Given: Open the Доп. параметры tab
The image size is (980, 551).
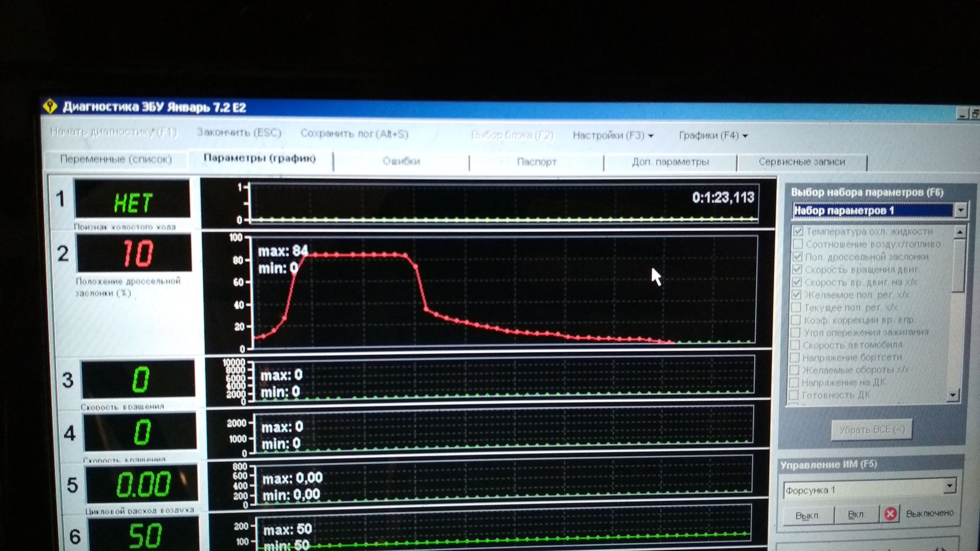Looking at the screenshot, I should (670, 162).
